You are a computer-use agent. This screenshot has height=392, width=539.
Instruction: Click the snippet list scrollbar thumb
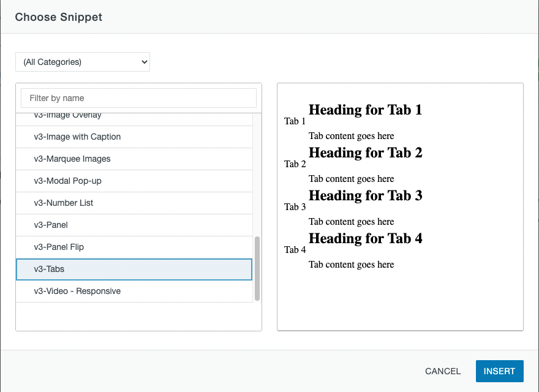[x=257, y=268]
